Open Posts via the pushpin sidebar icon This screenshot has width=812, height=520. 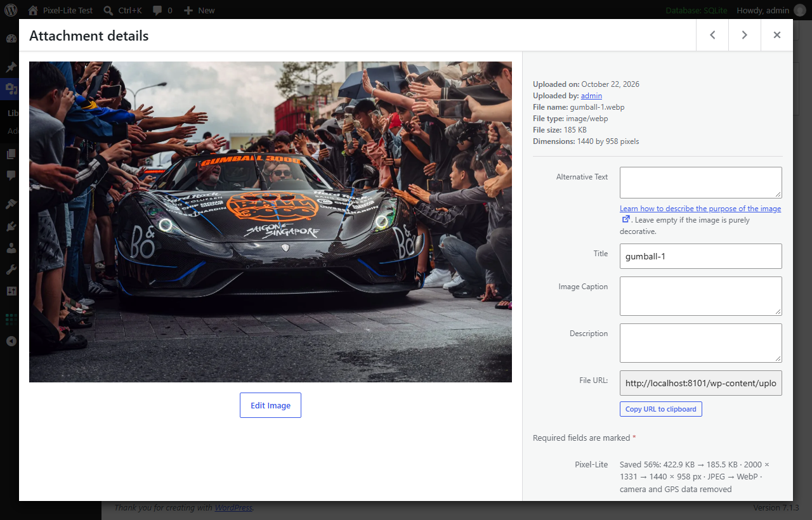(x=11, y=67)
